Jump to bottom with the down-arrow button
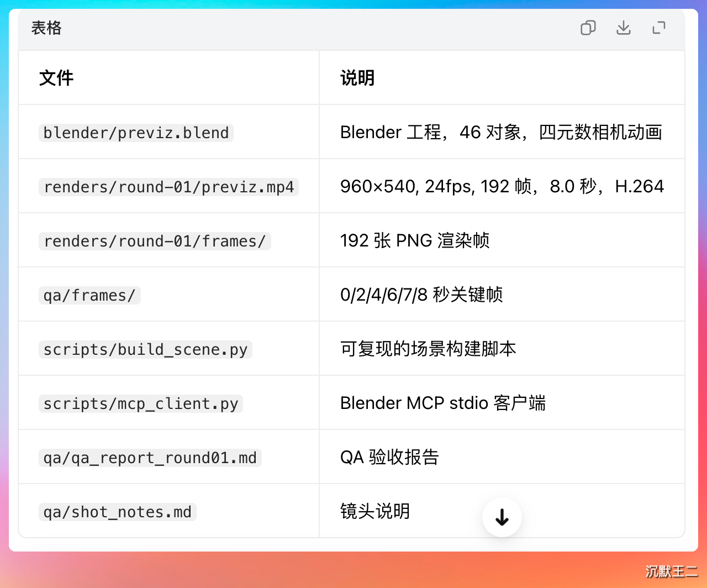 [x=502, y=518]
